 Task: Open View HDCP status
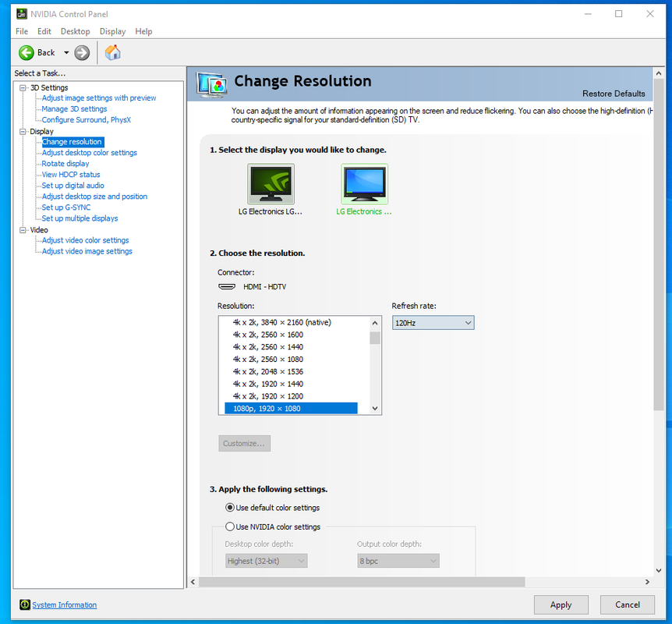pos(71,175)
